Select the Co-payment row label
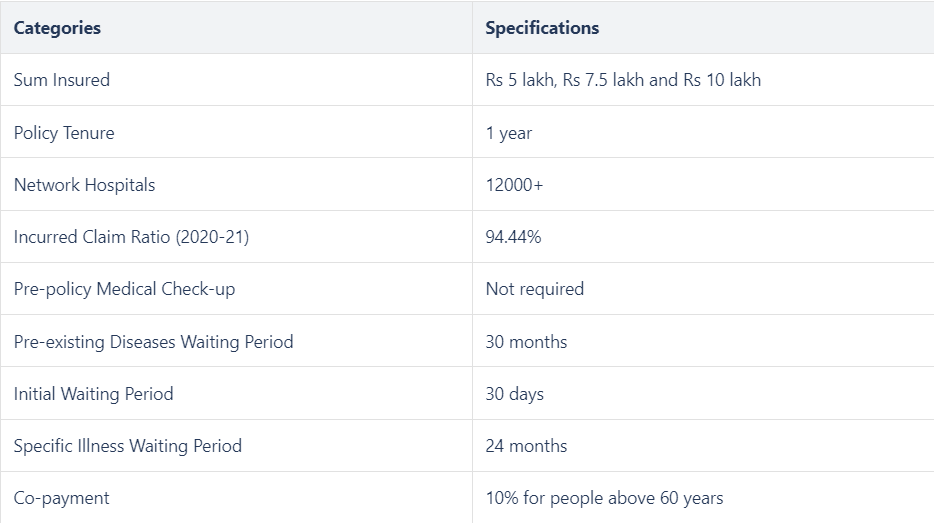 61,498
